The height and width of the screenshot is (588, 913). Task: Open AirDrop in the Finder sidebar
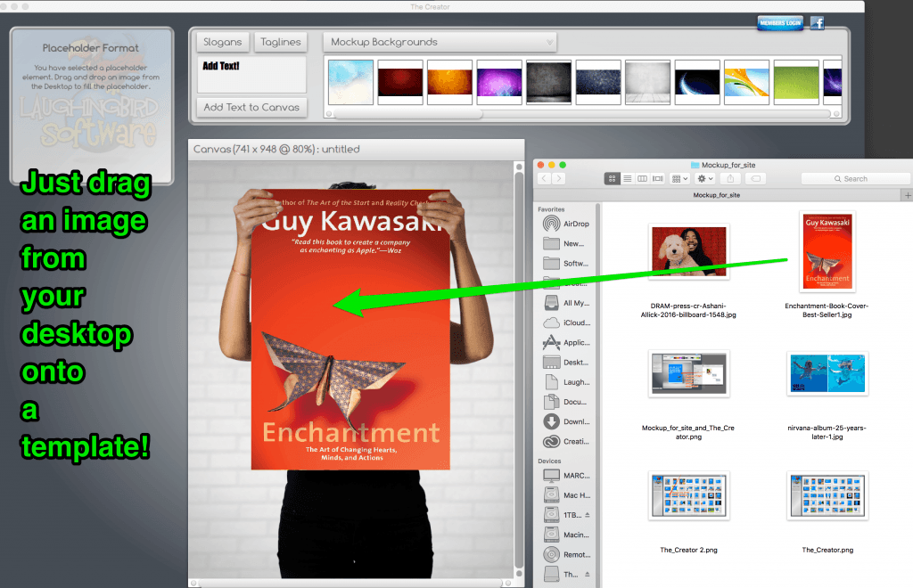(x=566, y=224)
